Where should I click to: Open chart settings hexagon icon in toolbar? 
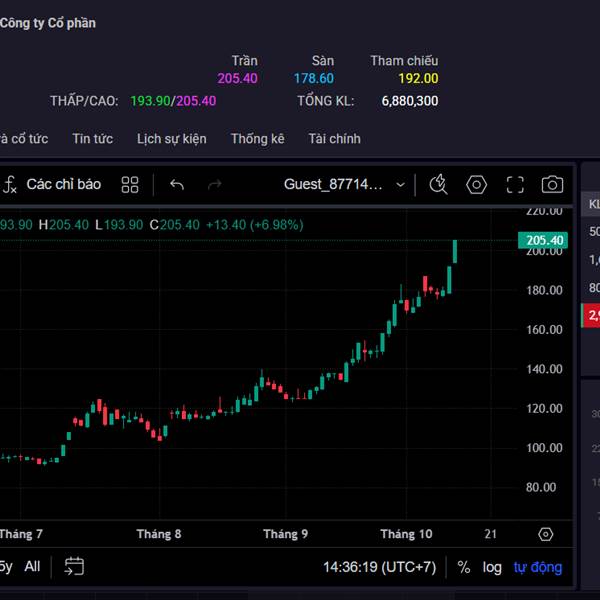tap(476, 184)
